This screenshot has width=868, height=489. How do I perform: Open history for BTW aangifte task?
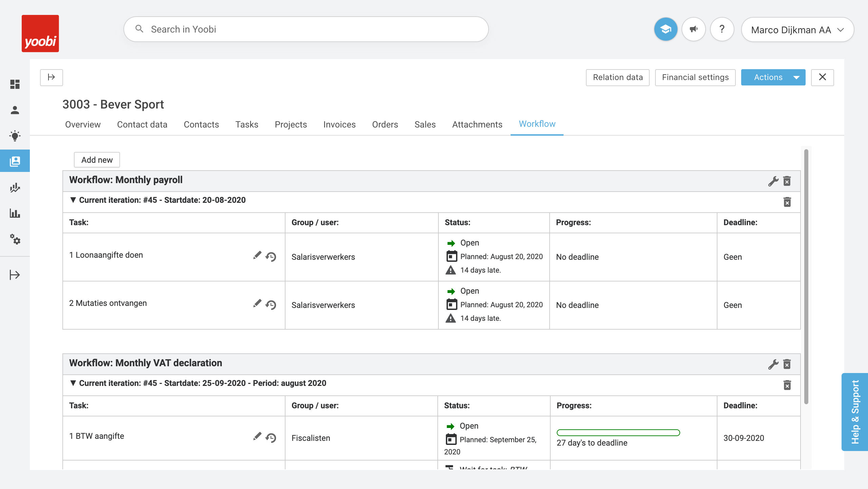coord(271,438)
